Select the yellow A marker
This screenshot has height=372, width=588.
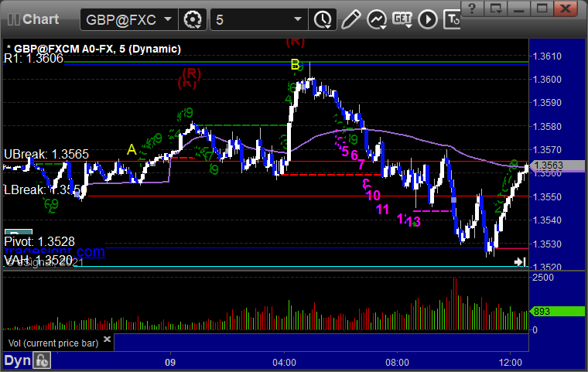132,149
